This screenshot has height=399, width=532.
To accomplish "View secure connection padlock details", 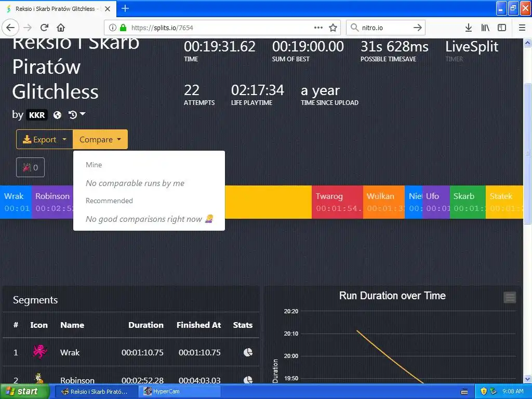I will point(123,28).
